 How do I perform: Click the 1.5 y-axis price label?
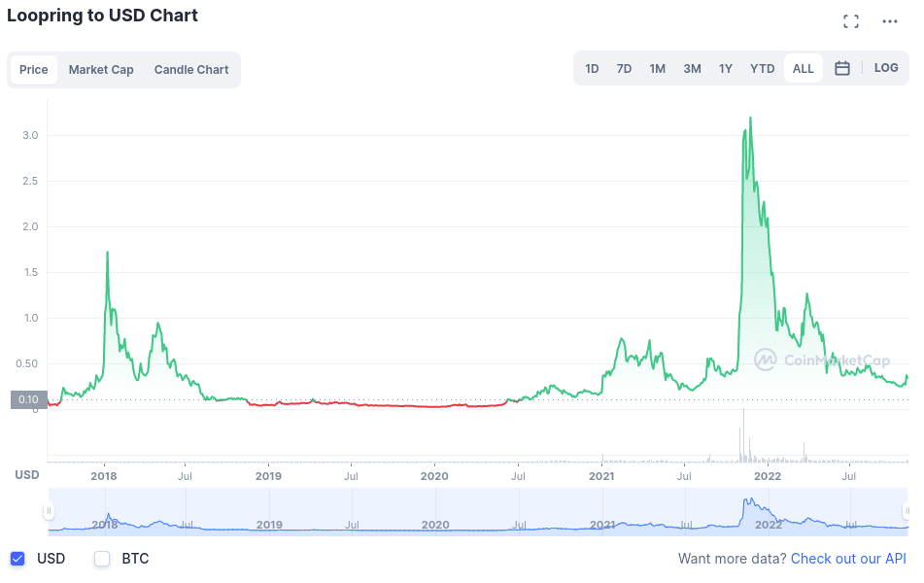pyautogui.click(x=30, y=272)
